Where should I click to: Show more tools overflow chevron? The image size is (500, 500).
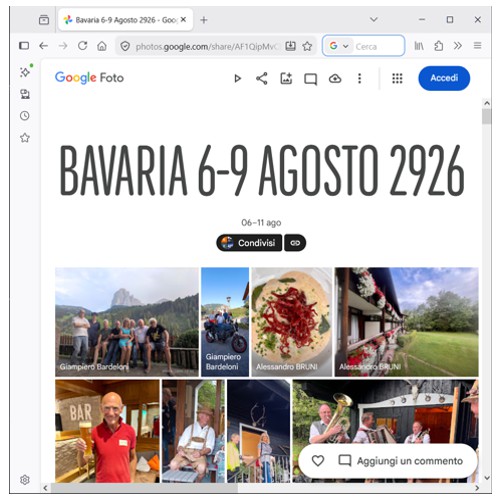[458, 46]
